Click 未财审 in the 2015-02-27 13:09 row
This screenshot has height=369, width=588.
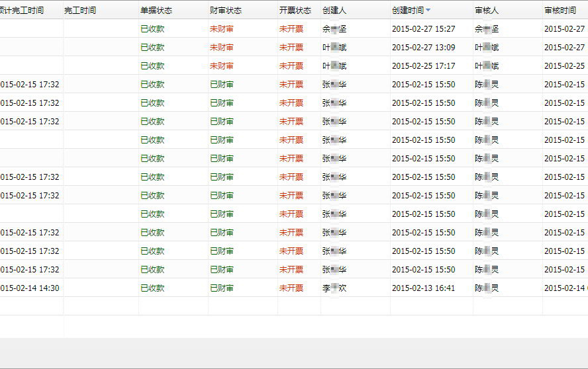click(x=222, y=48)
